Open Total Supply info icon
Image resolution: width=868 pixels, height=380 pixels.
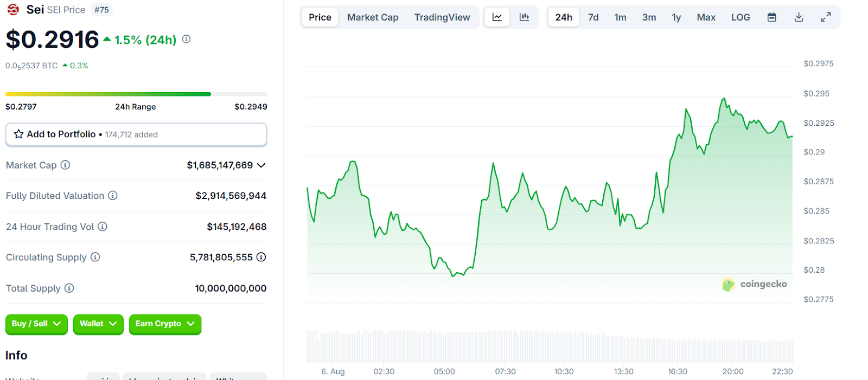(x=69, y=288)
